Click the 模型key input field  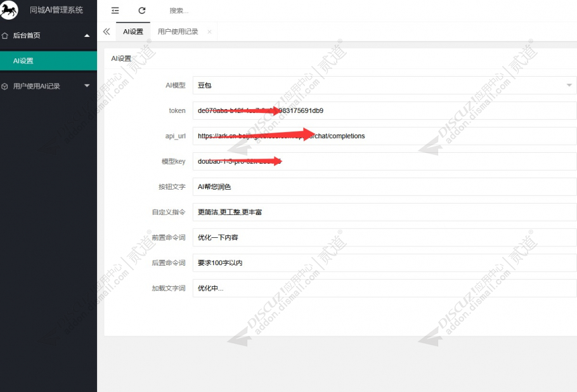pyautogui.click(x=384, y=162)
